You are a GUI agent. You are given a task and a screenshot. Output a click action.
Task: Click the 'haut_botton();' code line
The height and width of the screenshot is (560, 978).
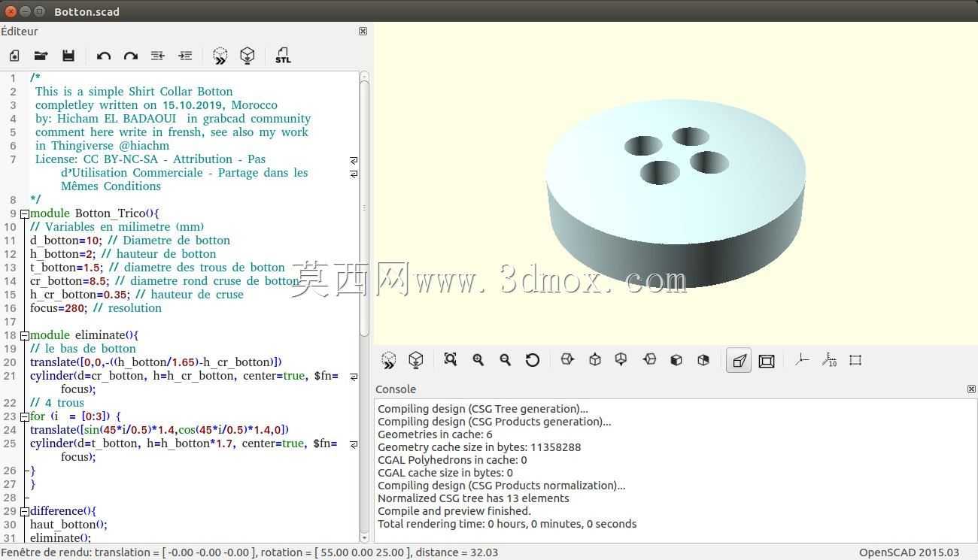68,525
